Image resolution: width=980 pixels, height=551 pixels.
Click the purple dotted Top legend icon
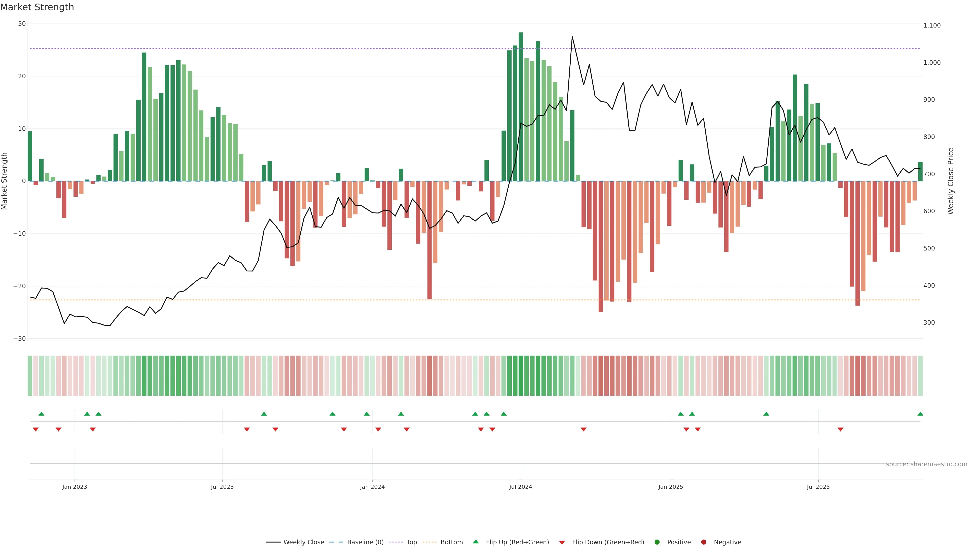coord(396,542)
